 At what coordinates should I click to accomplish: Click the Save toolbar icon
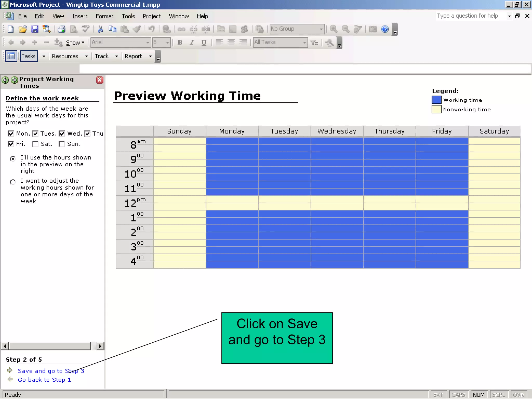pyautogui.click(x=35, y=29)
